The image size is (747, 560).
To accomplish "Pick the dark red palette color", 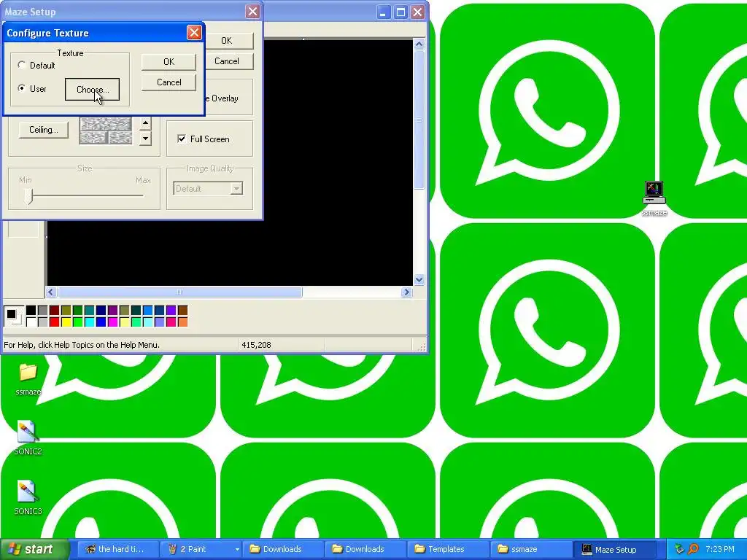I will click(54, 311).
